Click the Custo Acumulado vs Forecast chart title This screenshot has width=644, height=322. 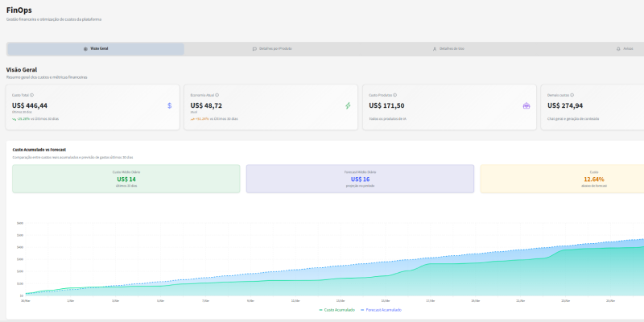tap(39, 150)
